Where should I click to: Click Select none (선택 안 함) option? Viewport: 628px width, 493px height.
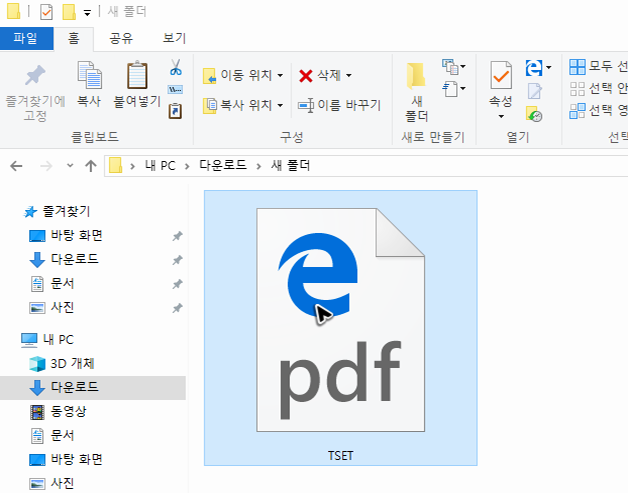(x=598, y=89)
